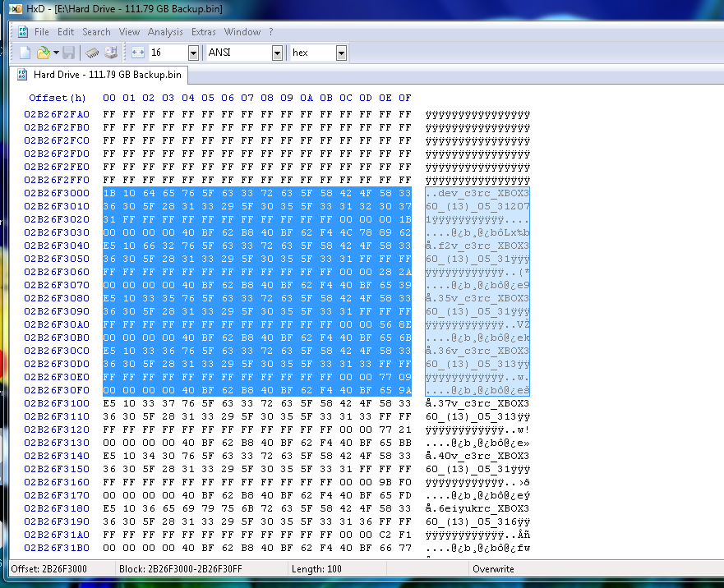724x588 pixels.
Task: Click decoded text å.f2v_c3rc_XBOX3
Action: (x=477, y=246)
